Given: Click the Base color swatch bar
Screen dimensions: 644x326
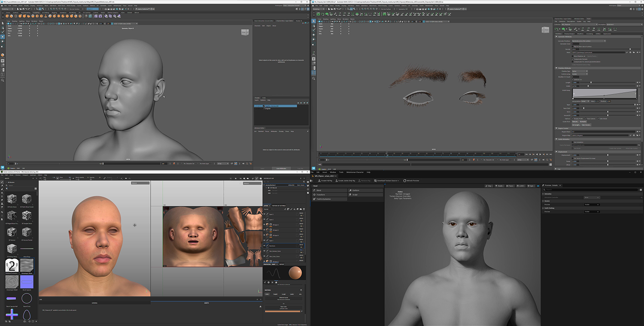Looking at the screenshot, I should (x=282, y=311).
